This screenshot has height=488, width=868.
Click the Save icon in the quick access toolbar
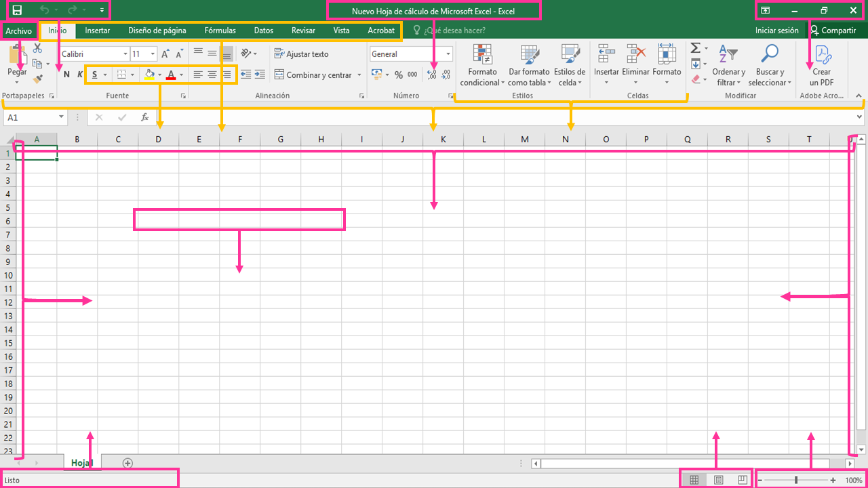[18, 10]
